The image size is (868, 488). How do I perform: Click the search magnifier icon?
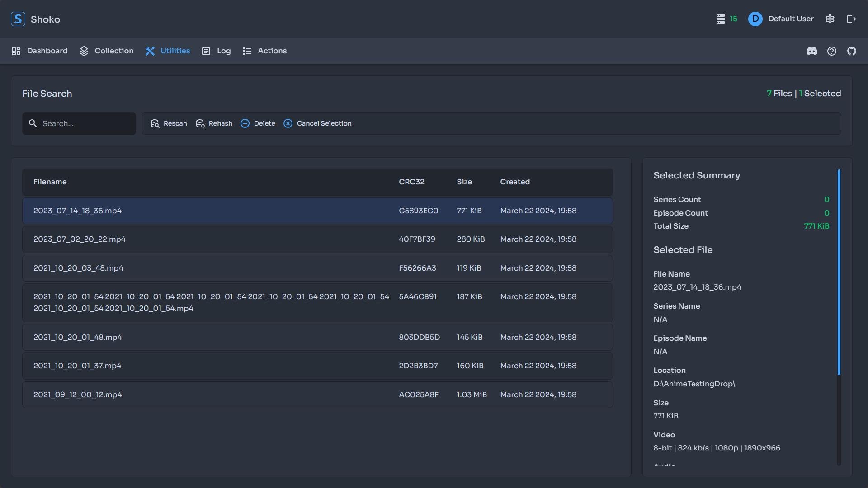pos(33,123)
